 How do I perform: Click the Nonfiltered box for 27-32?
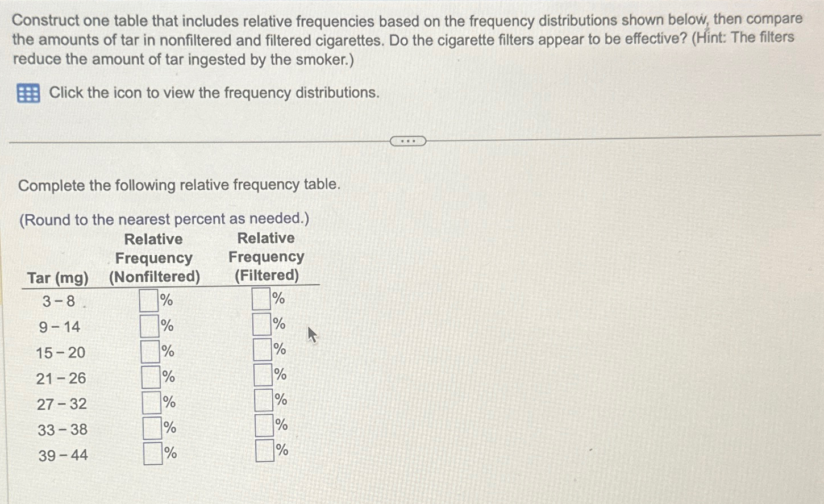pos(150,401)
